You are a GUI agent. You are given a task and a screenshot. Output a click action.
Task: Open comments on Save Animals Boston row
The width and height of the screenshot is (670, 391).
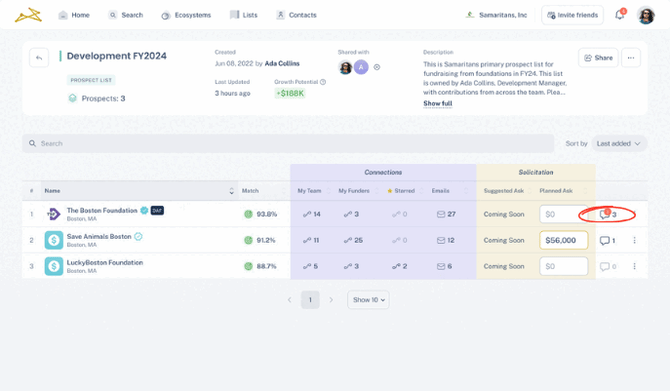(x=607, y=240)
